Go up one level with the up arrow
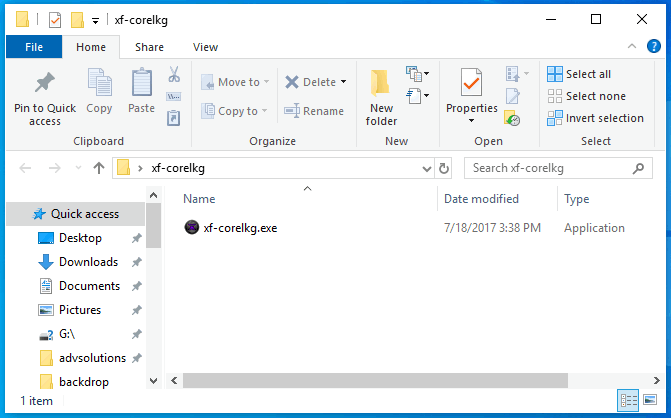671x418 pixels. point(99,168)
